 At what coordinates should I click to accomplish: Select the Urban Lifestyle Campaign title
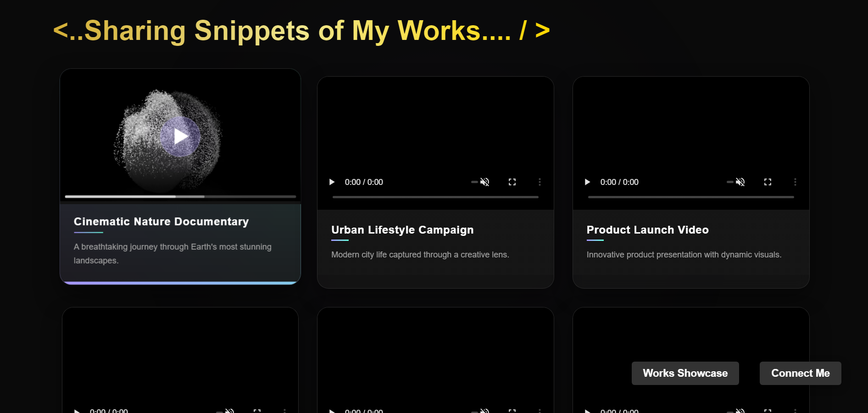tap(402, 230)
